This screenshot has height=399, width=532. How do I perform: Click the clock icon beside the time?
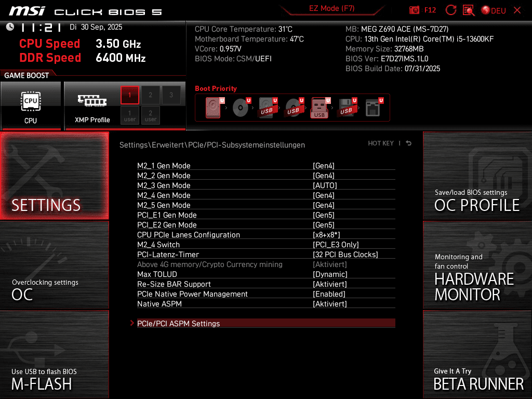pos(10,27)
